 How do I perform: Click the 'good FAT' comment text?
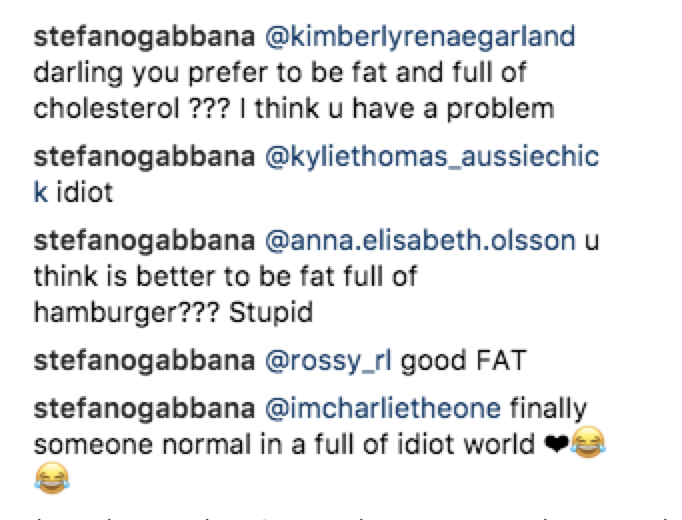point(464,362)
